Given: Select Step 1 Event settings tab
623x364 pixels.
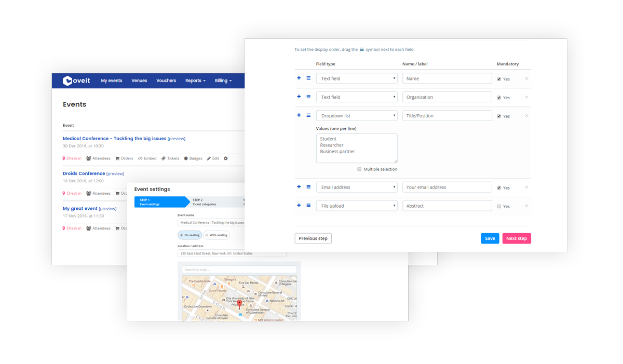Looking at the screenshot, I should (161, 202).
